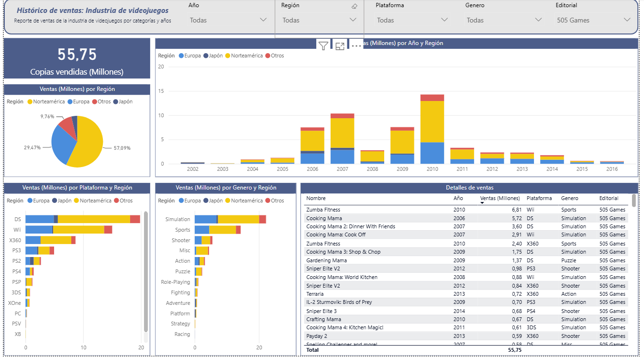Sort the table by the Plataforma column header

[539, 198]
